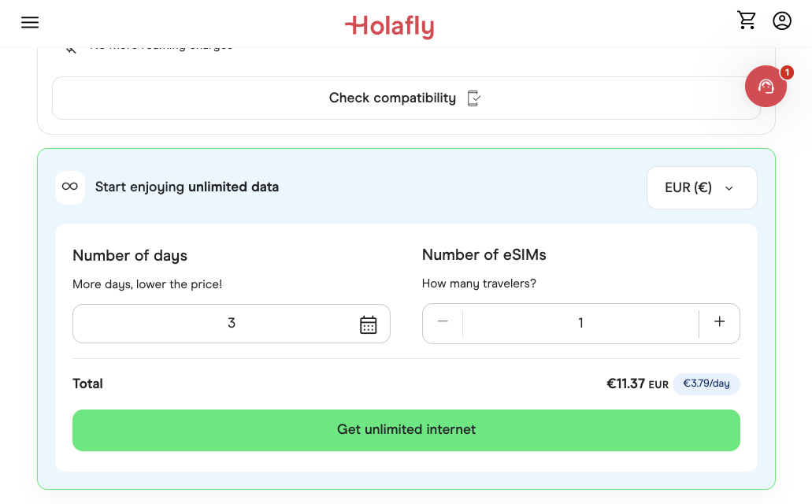
Task: Click the notification badge on the chat bubble
Action: pyautogui.click(x=786, y=72)
